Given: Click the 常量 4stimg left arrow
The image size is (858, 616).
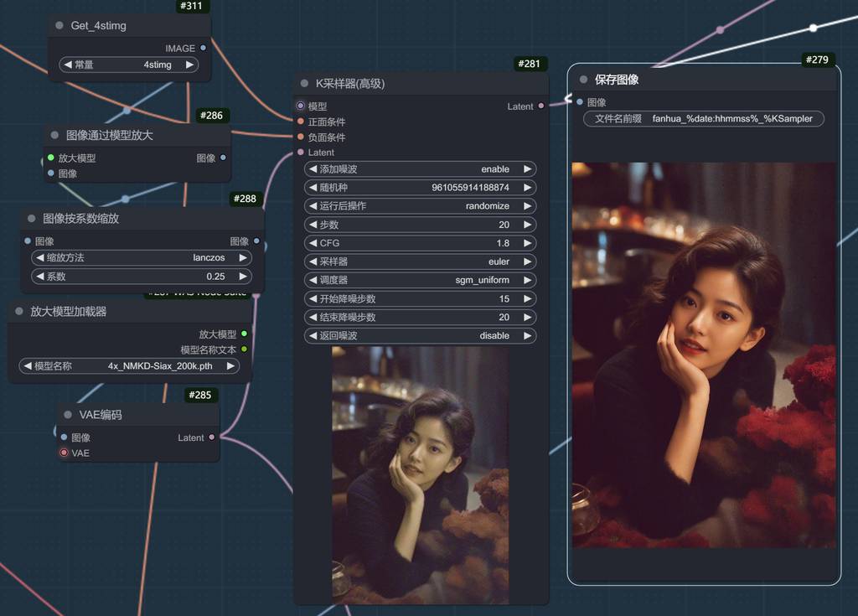Looking at the screenshot, I should (67, 65).
